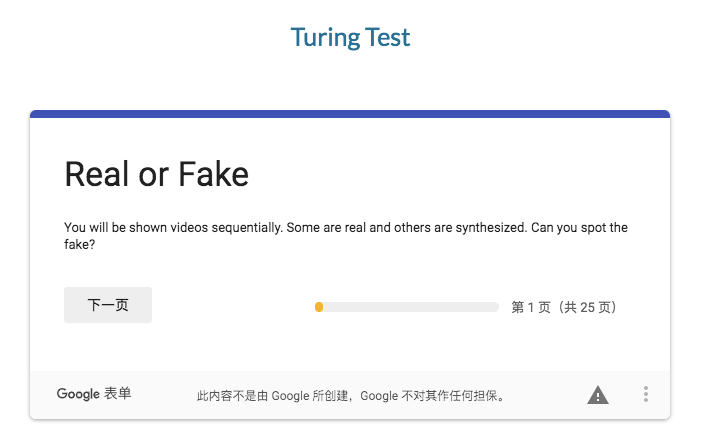Click the disclaimer text Google 不对其作任何担保
Screen dimensions: 708x447
(432, 396)
